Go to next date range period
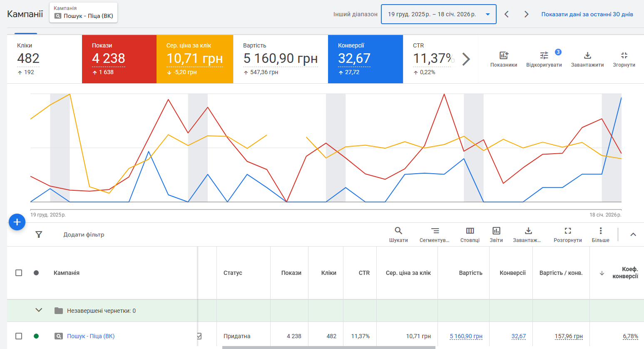644x349 pixels. pyautogui.click(x=527, y=14)
